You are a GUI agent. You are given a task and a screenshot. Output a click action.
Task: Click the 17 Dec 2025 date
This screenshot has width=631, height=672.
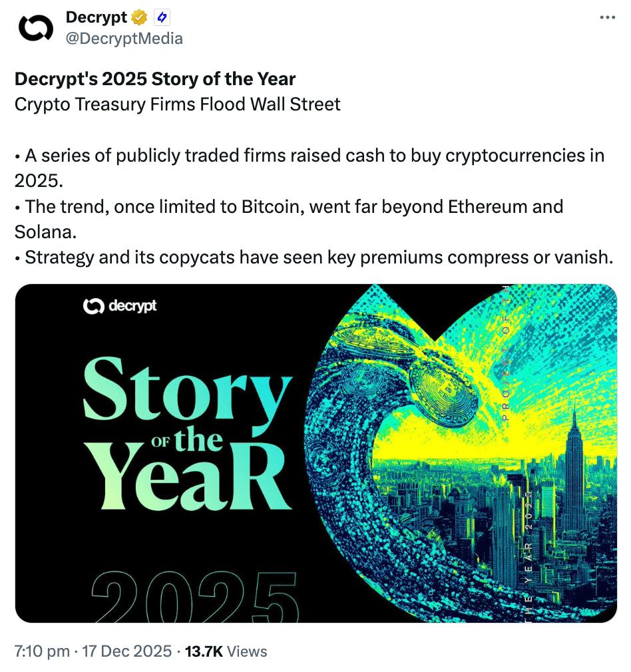pyautogui.click(x=126, y=651)
